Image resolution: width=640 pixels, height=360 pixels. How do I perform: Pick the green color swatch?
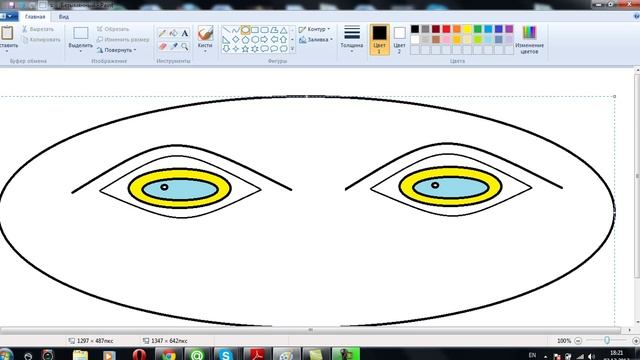478,29
